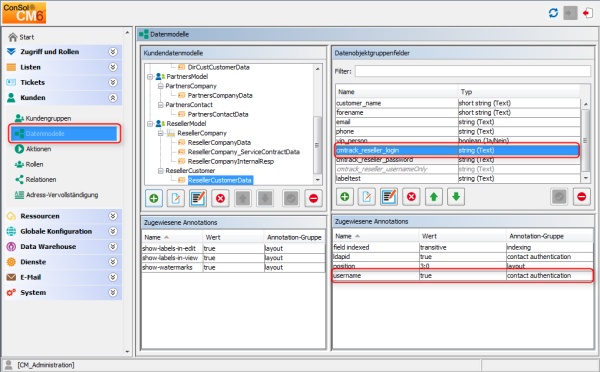Expand the Listen section
Image resolution: width=600 pixels, height=372 pixels.
[113, 67]
